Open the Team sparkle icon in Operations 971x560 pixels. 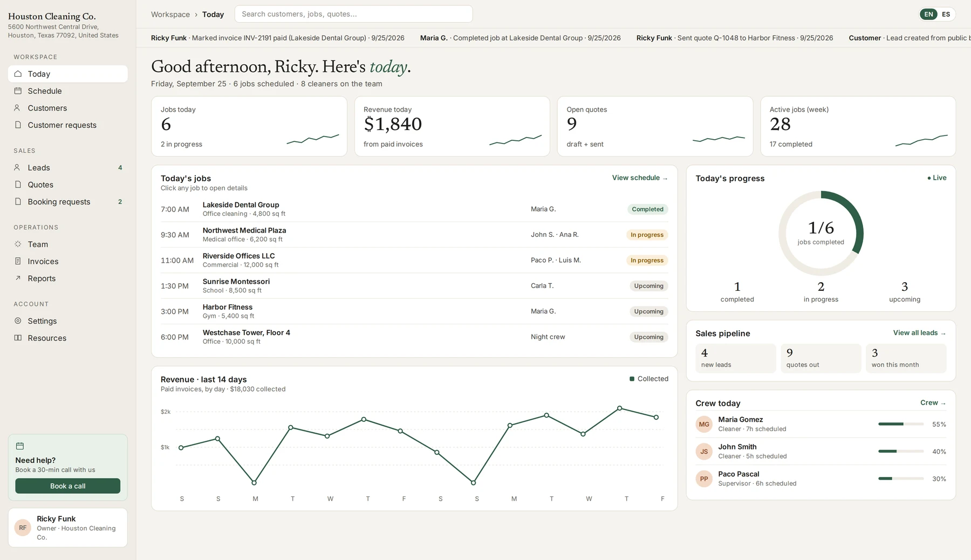pos(18,244)
